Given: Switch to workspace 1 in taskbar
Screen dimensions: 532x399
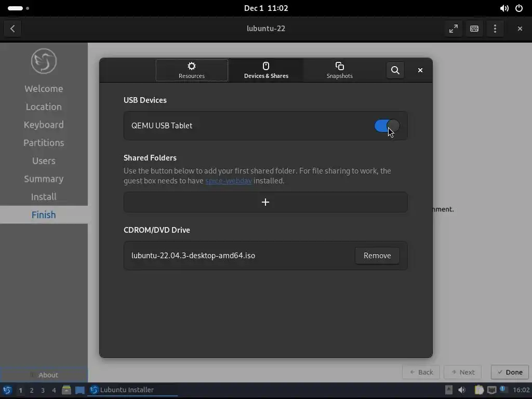Looking at the screenshot, I should pos(20,391).
